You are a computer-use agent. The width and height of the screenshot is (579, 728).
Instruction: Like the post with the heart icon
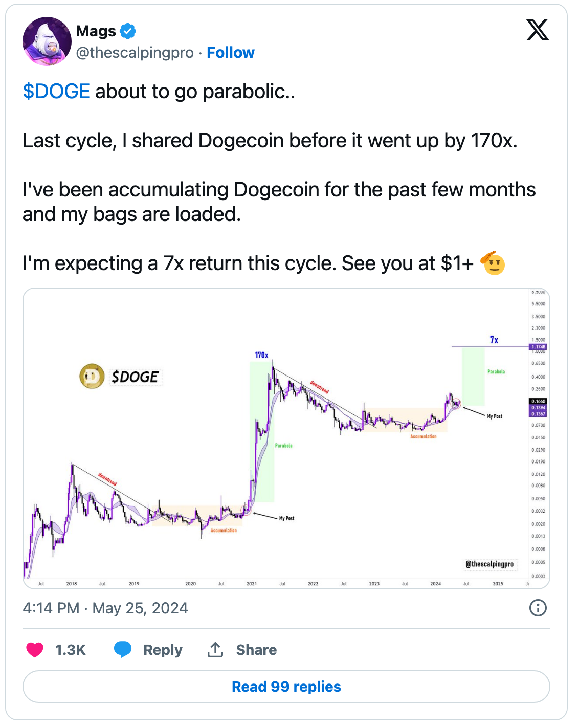point(35,650)
